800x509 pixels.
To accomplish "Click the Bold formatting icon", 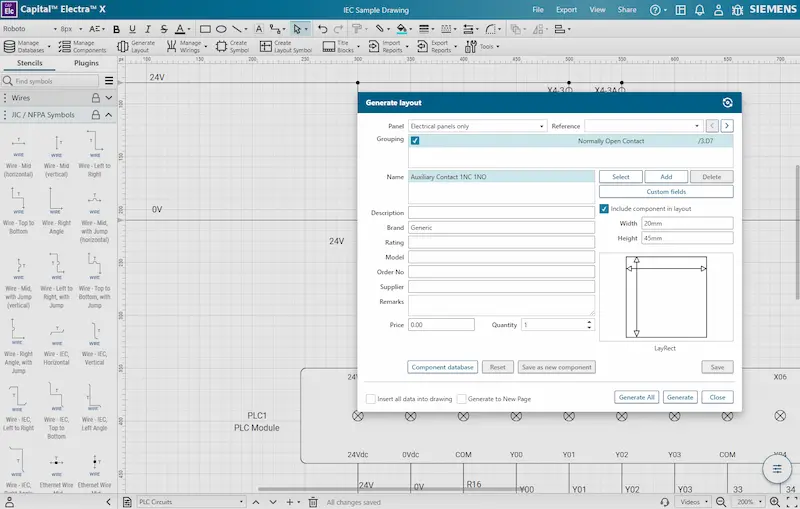I will pyautogui.click(x=117, y=29).
